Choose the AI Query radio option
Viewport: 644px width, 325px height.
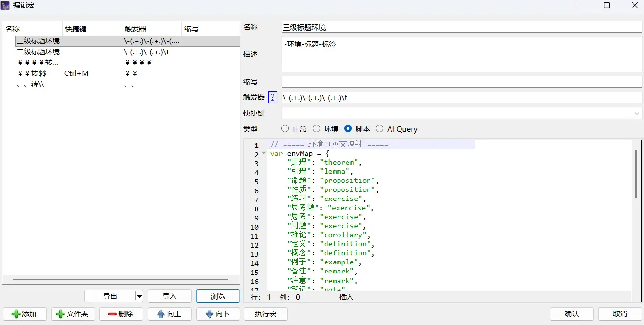(380, 129)
